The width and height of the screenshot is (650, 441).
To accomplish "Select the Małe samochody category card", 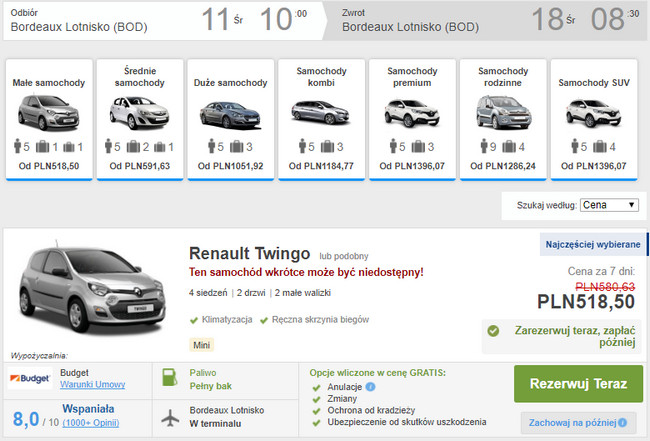I will 49,120.
